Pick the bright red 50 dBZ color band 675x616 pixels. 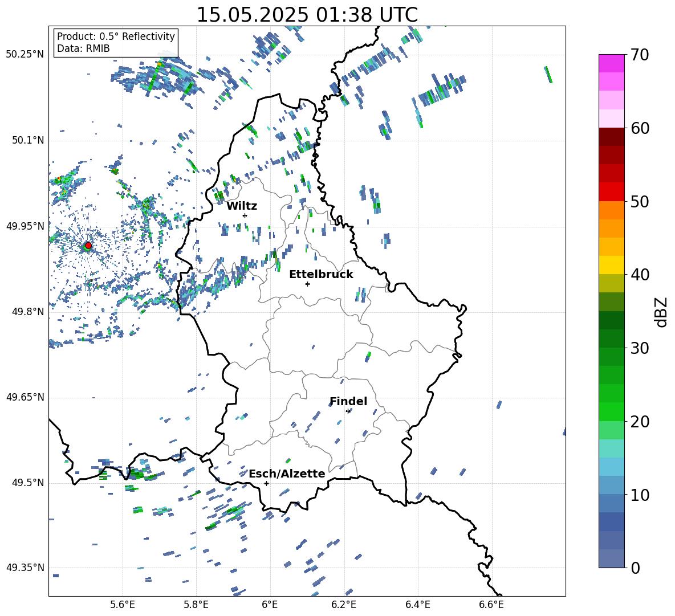pos(611,192)
